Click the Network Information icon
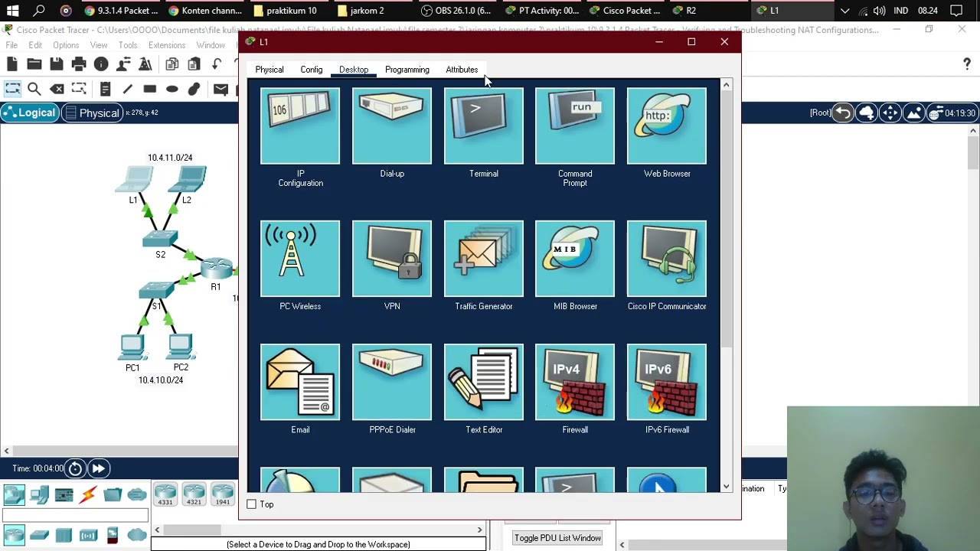Screen dimensions: 980x551 tap(101, 64)
